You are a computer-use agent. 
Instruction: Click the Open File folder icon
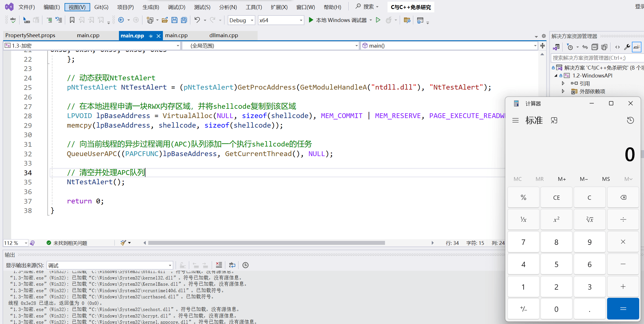coord(165,20)
